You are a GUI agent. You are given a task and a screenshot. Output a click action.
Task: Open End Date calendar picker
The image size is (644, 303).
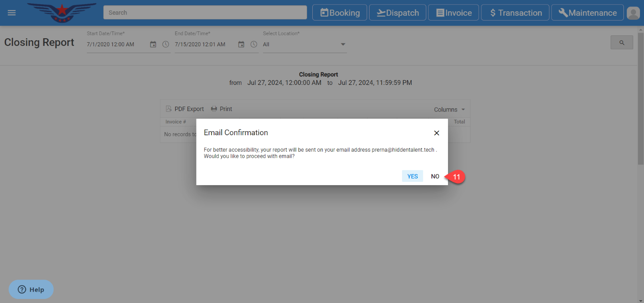(x=241, y=44)
